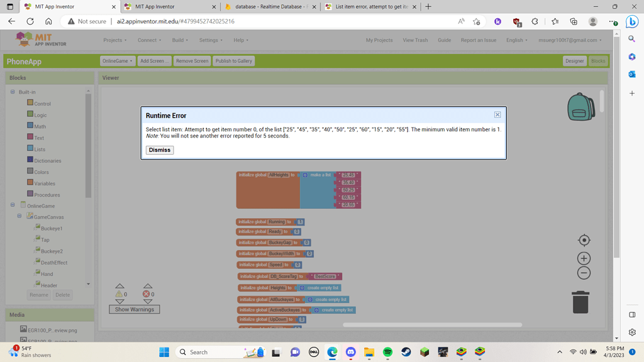Open the Projects menu
This screenshot has width=644, height=362.
(x=114, y=40)
